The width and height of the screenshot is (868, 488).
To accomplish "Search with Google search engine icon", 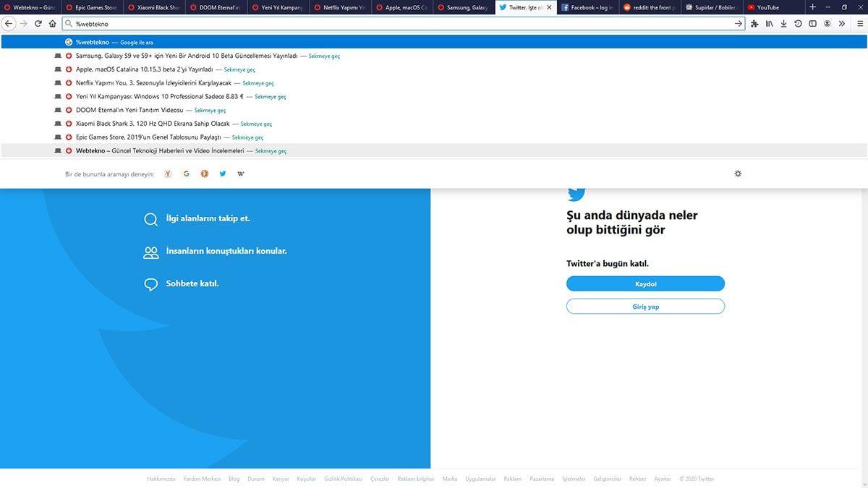I will point(186,174).
